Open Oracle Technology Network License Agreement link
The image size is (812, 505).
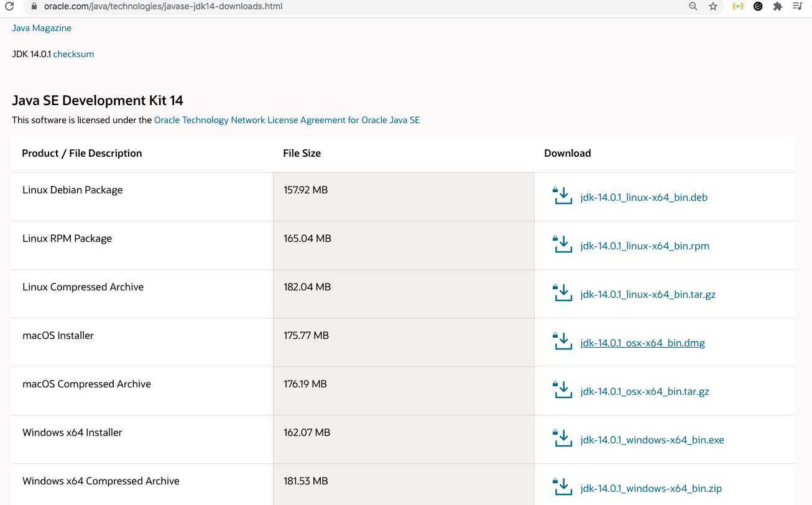pos(287,120)
